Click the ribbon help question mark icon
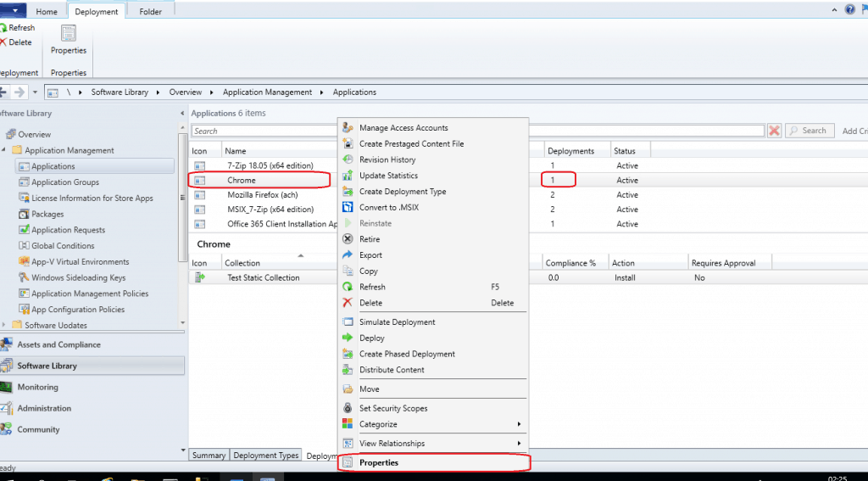868x481 pixels. (849, 9)
